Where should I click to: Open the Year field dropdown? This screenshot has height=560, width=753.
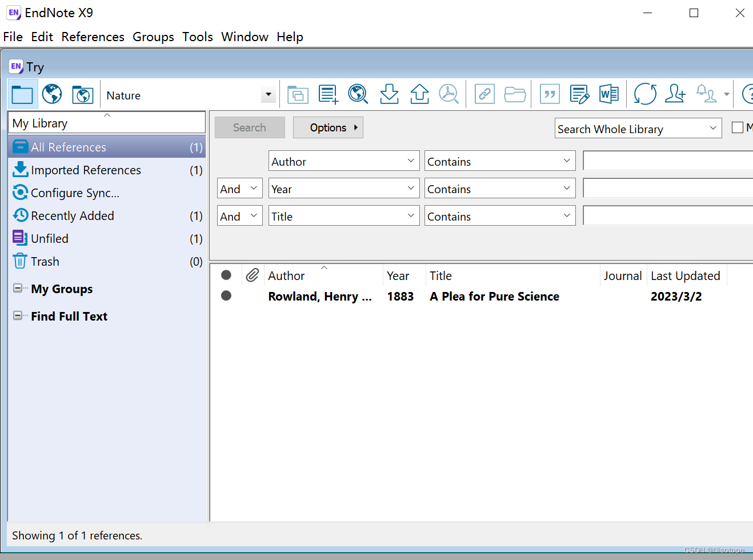click(344, 189)
